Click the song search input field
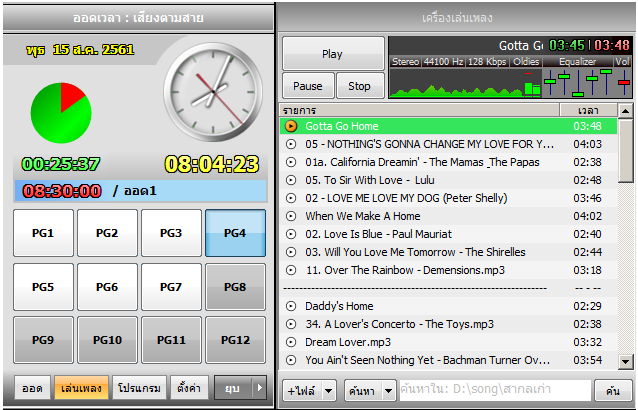This screenshot has height=410, width=638. click(x=495, y=390)
